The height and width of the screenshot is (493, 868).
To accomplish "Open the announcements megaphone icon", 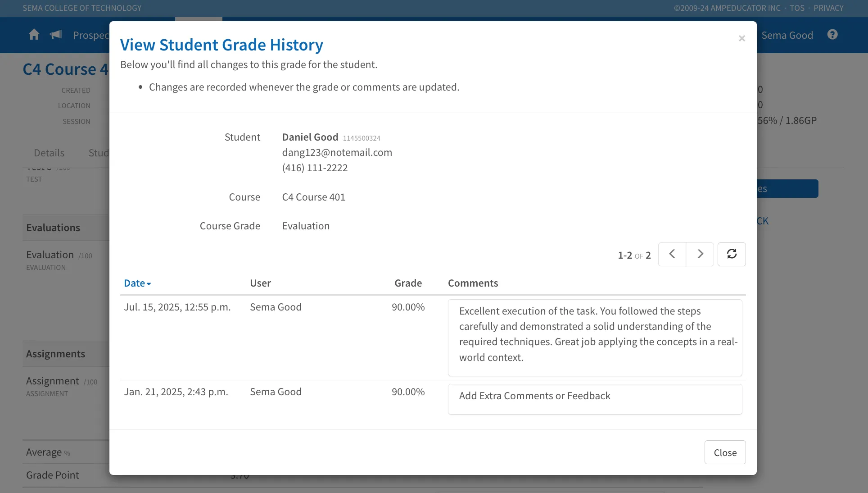I will point(56,35).
